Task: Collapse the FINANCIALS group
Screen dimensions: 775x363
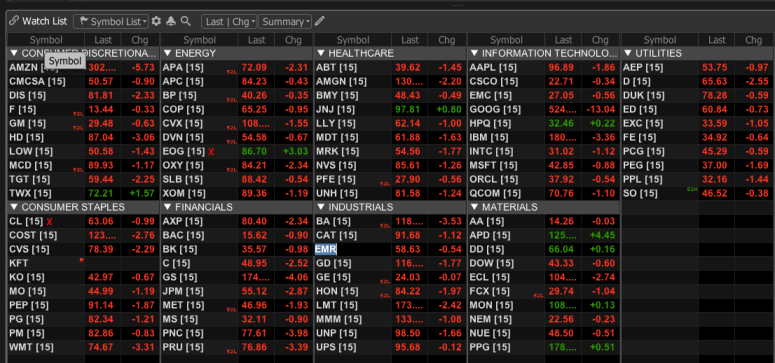Action: pyautogui.click(x=167, y=207)
